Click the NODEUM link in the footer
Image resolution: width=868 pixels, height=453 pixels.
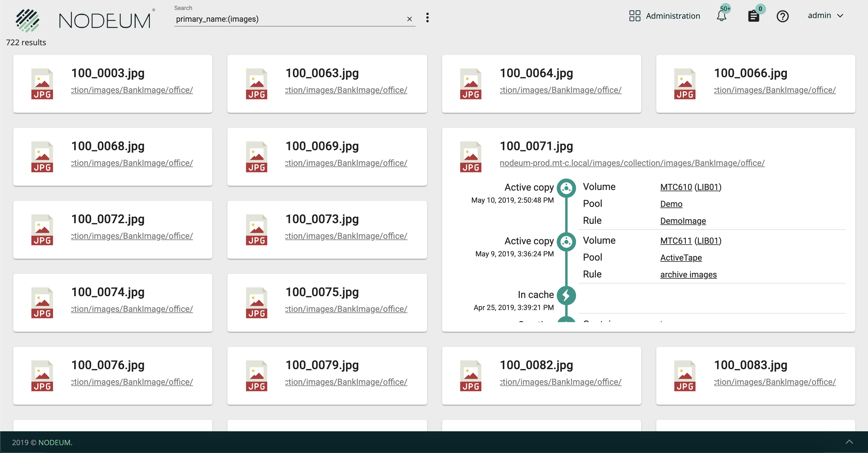55,442
